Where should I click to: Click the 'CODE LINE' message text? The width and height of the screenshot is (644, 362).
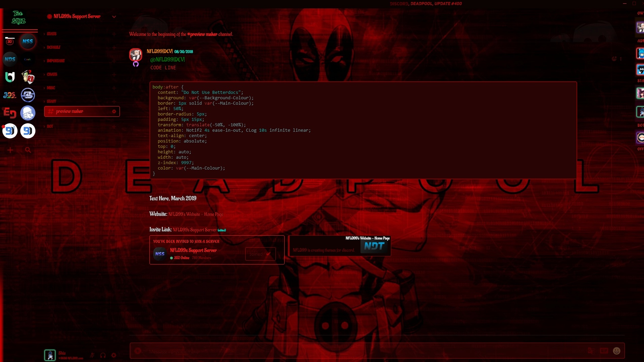tap(163, 68)
